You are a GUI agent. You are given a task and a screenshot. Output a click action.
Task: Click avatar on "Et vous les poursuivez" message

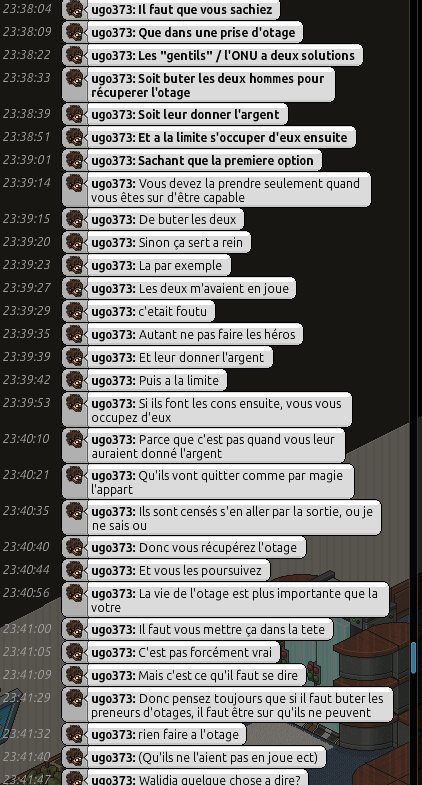click(x=75, y=571)
